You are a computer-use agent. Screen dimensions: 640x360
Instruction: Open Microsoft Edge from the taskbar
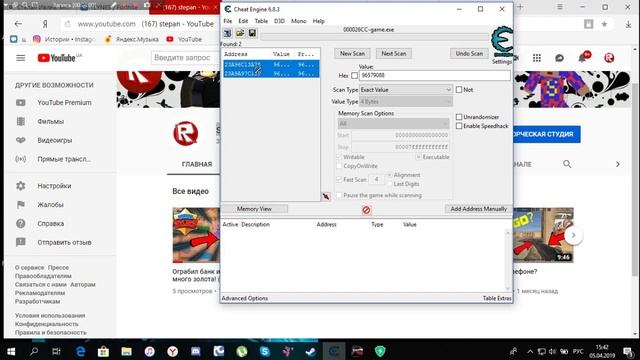[80, 351]
